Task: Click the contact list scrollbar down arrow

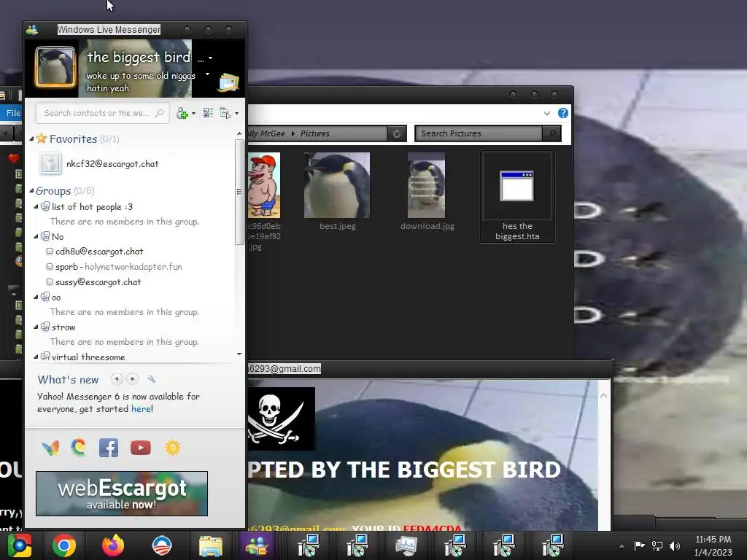Action: [239, 354]
